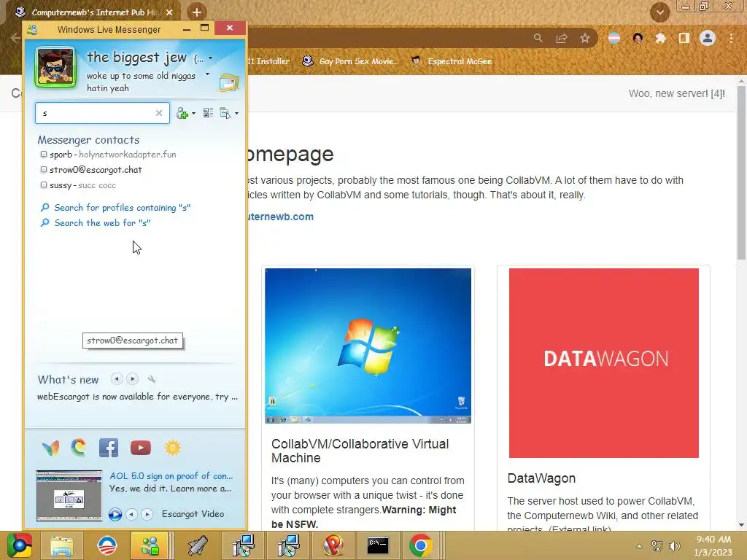Click the webEscargot announcement text
Image resolution: width=747 pixels, height=560 pixels.
137,397
